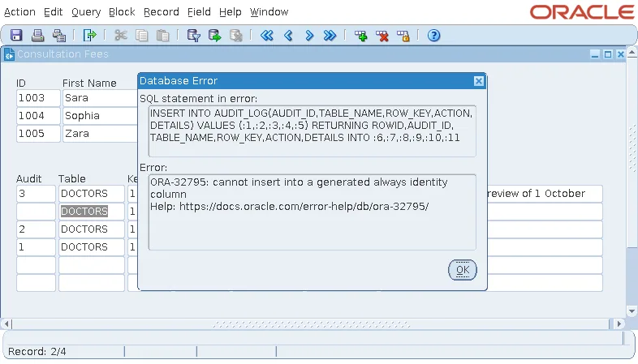Go to previous record arrow icon
The image size is (638, 364).
click(288, 36)
